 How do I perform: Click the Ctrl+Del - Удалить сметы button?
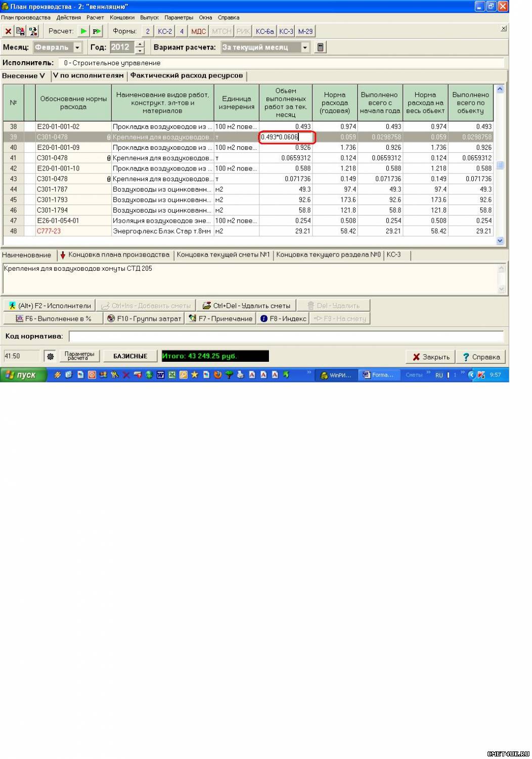pyautogui.click(x=246, y=306)
